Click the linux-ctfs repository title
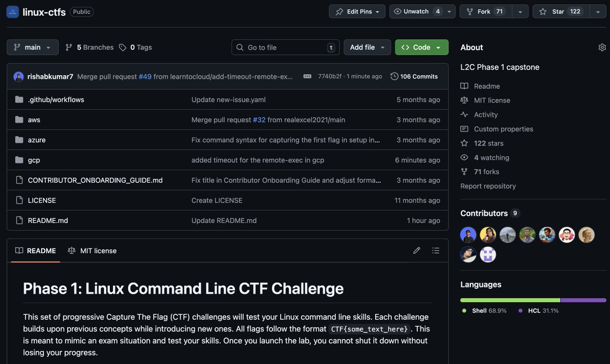 pyautogui.click(x=44, y=12)
